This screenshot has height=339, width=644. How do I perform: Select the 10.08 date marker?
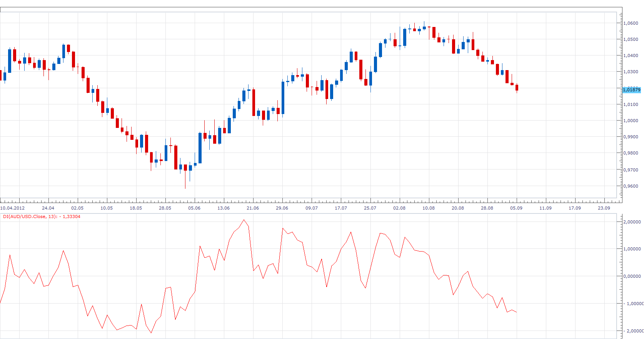(429, 208)
